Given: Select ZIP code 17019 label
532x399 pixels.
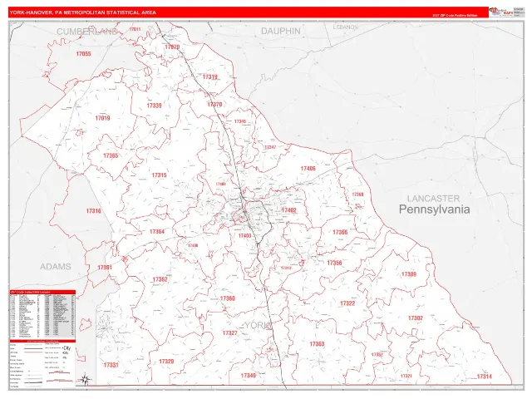Looking at the screenshot, I should tap(102, 118).
